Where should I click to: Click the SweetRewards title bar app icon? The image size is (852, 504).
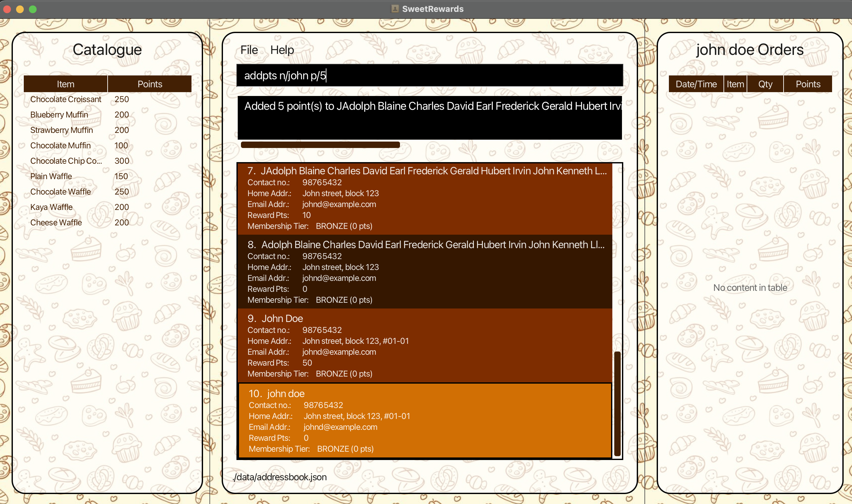click(x=395, y=9)
